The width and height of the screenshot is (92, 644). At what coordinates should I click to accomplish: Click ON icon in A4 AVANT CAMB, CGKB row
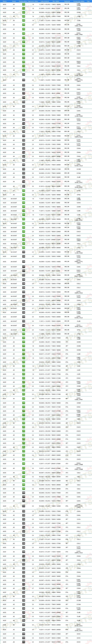(x=24, y=313)
